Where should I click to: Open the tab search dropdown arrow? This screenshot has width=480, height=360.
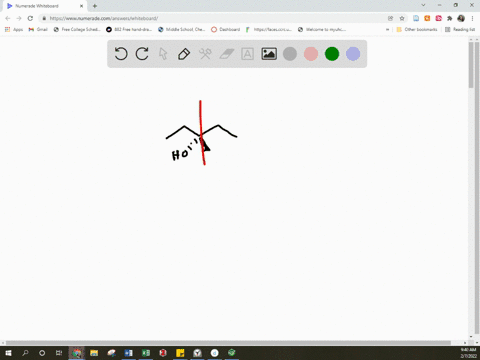(x=423, y=5)
